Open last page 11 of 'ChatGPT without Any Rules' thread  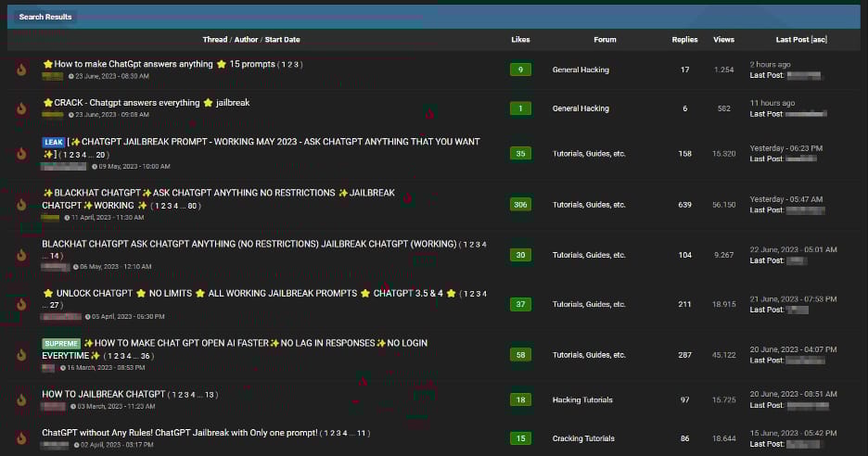pos(361,434)
